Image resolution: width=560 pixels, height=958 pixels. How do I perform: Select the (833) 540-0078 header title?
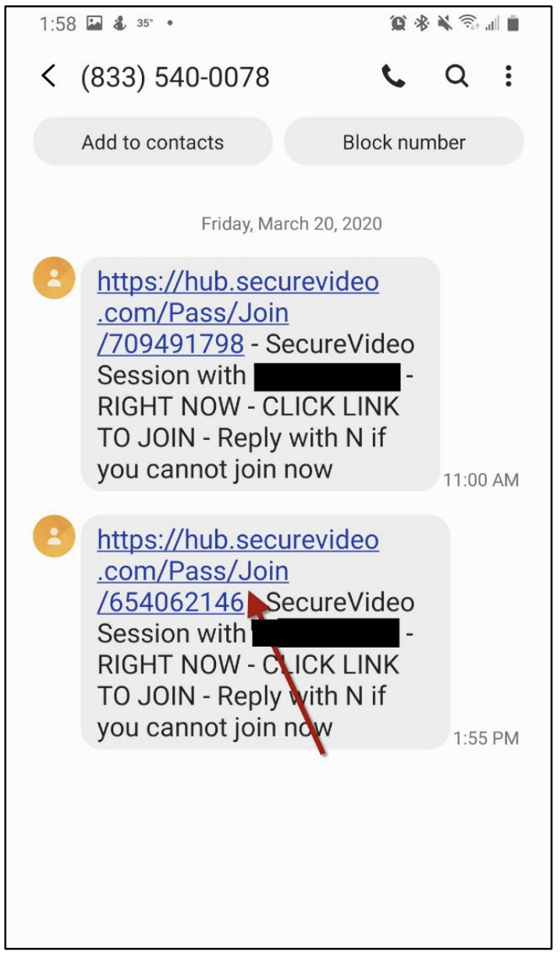[x=175, y=77]
